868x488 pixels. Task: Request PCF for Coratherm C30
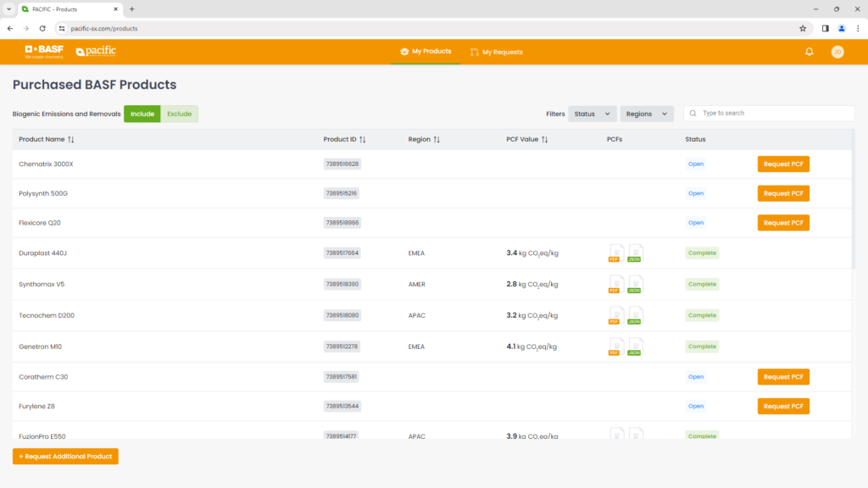[x=783, y=377]
